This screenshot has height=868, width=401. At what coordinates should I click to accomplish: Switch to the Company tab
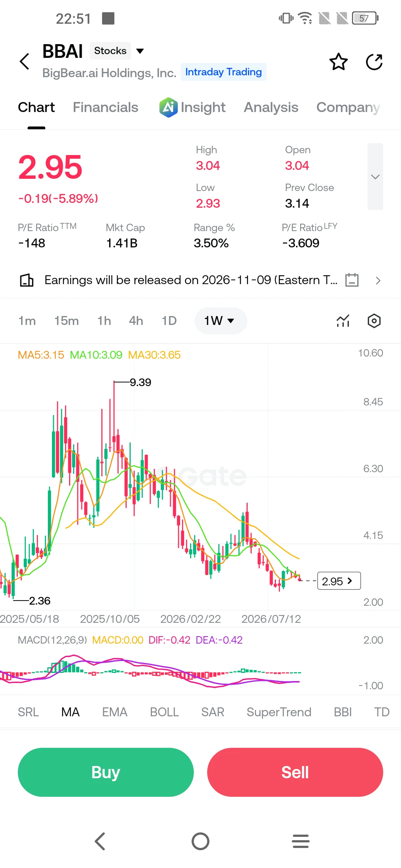tap(348, 108)
